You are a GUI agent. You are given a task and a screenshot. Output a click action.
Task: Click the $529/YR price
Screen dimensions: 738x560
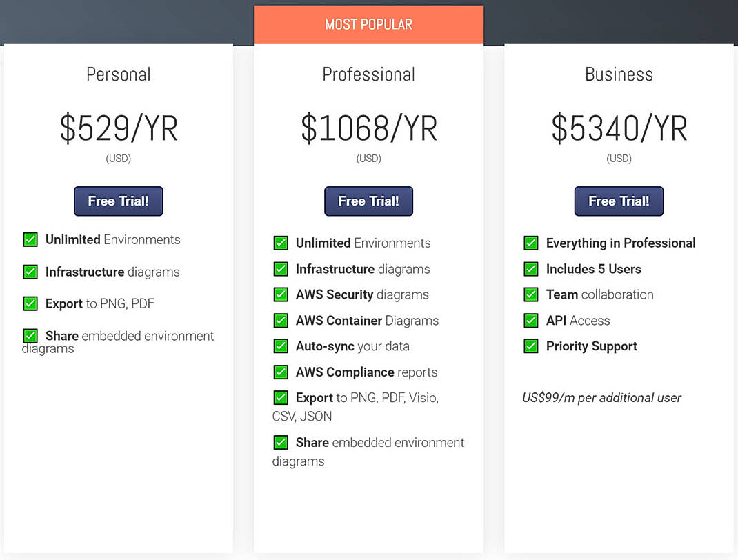tap(119, 128)
